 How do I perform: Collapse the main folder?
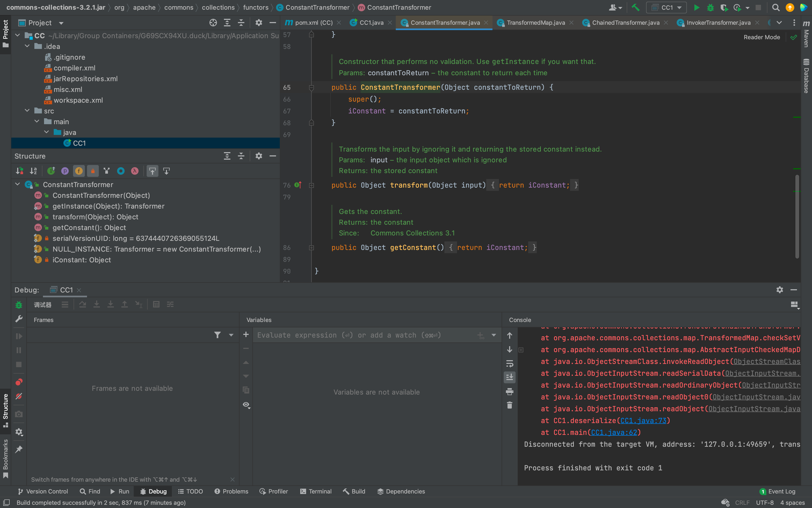click(x=37, y=121)
